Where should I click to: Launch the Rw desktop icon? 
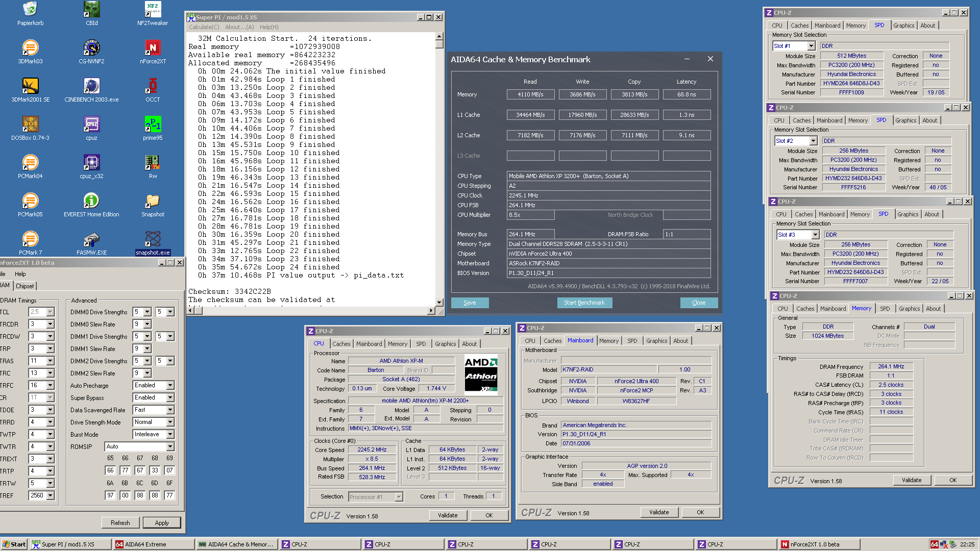tap(153, 166)
